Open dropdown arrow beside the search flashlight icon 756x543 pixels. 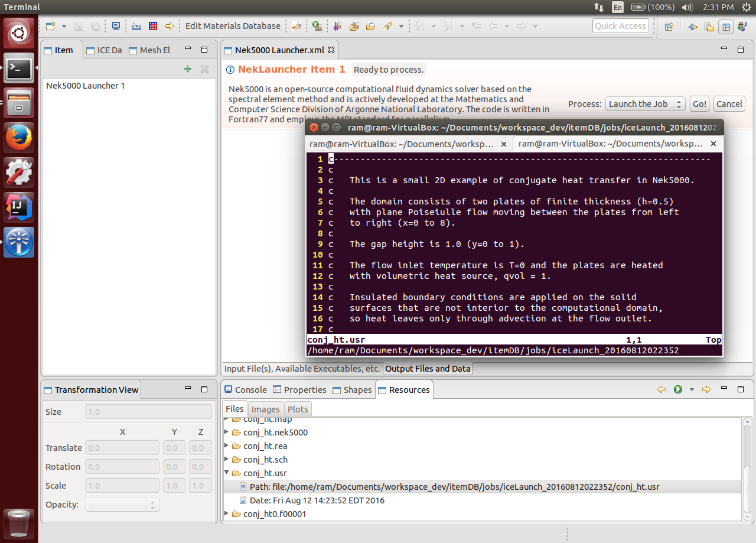click(401, 26)
